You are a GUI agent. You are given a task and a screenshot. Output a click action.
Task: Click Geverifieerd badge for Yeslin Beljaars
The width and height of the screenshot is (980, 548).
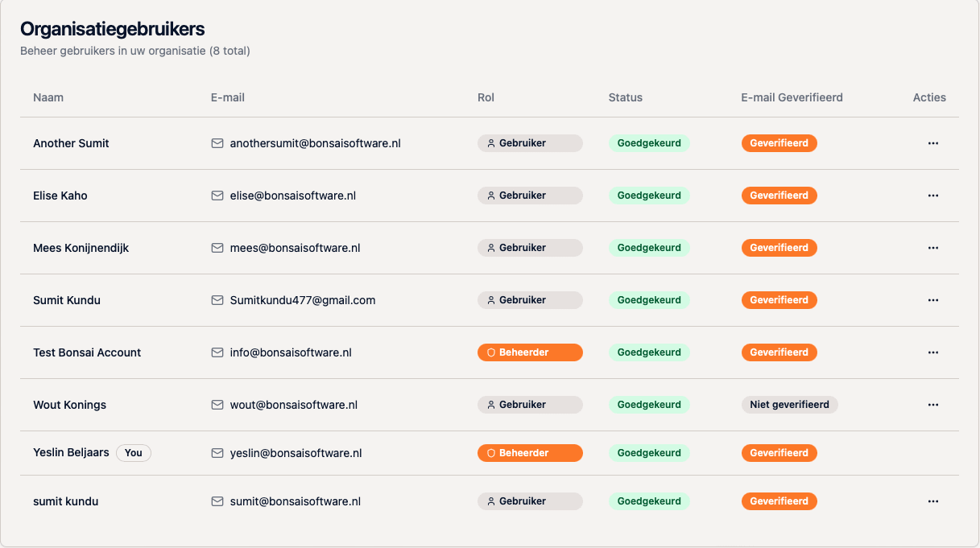coord(779,453)
